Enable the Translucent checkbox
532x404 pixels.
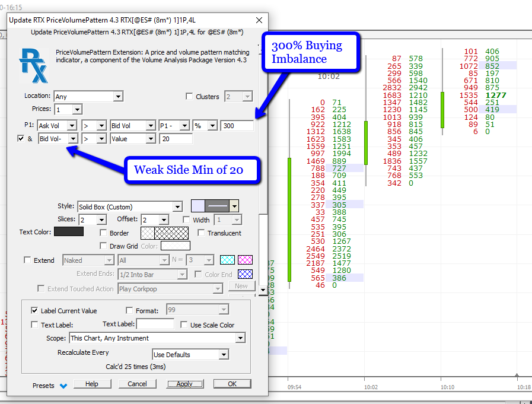201,233
